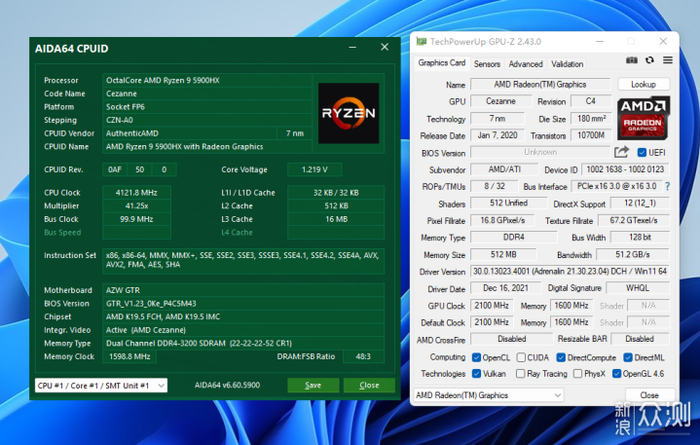Screen dimensions: 700x445
Task: Click the GPU-Z screenshot camera icon
Action: point(631,62)
